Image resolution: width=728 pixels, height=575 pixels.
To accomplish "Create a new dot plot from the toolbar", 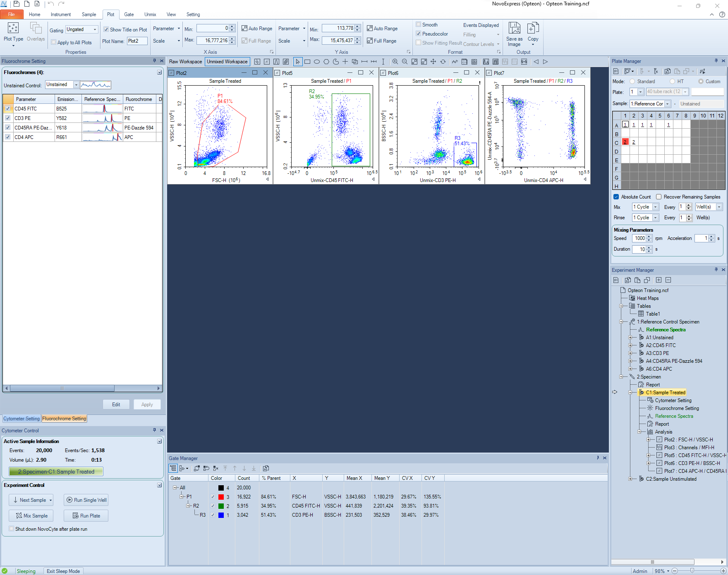I will [x=257, y=61].
